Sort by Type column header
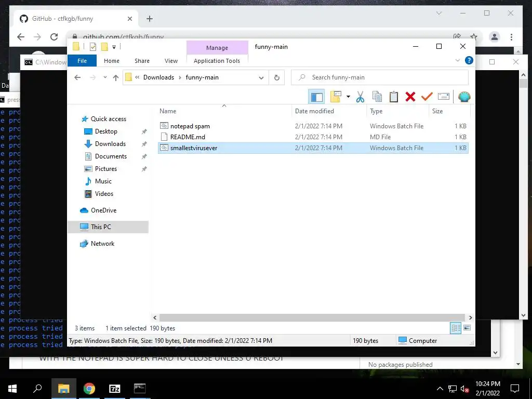The height and width of the screenshot is (399, 532). tap(397, 111)
